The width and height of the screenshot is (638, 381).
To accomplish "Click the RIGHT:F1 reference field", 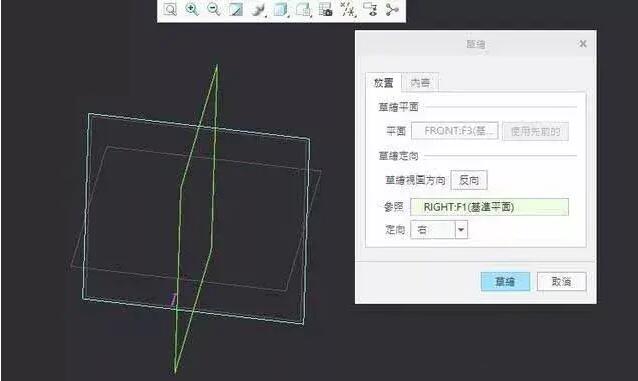I will [489, 207].
